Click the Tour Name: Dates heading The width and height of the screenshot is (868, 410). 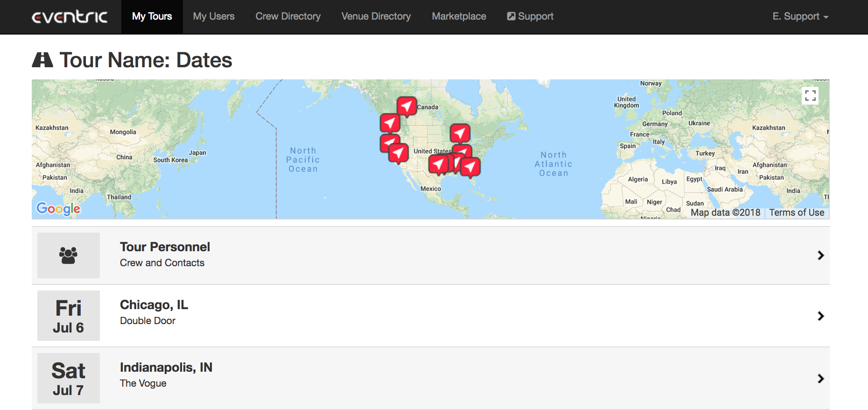coord(146,60)
